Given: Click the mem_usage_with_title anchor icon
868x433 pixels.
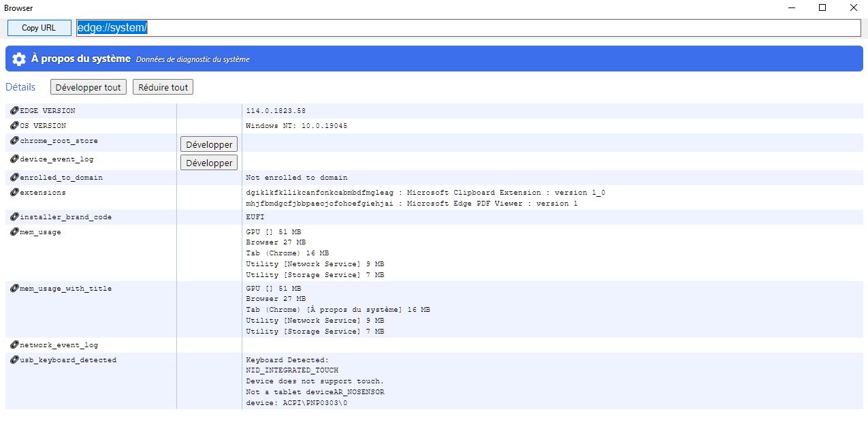Looking at the screenshot, I should (x=14, y=289).
